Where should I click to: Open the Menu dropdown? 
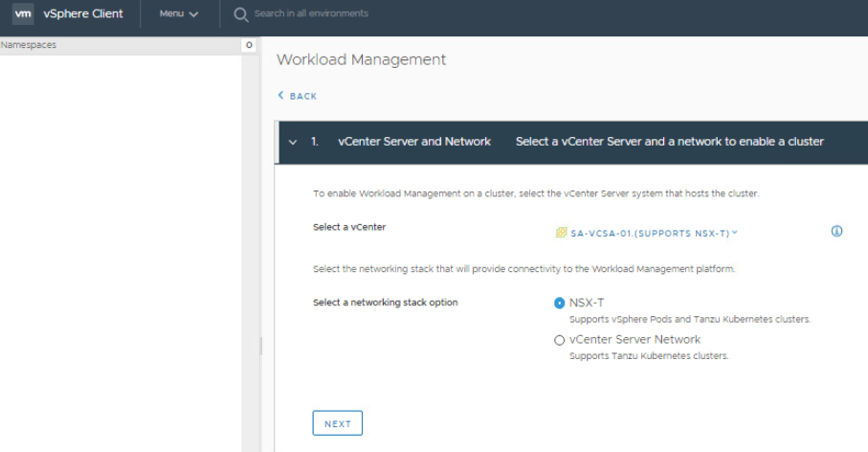click(179, 14)
